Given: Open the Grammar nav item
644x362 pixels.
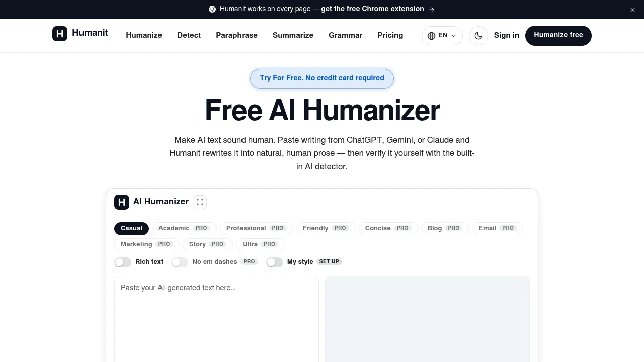Looking at the screenshot, I should (345, 35).
